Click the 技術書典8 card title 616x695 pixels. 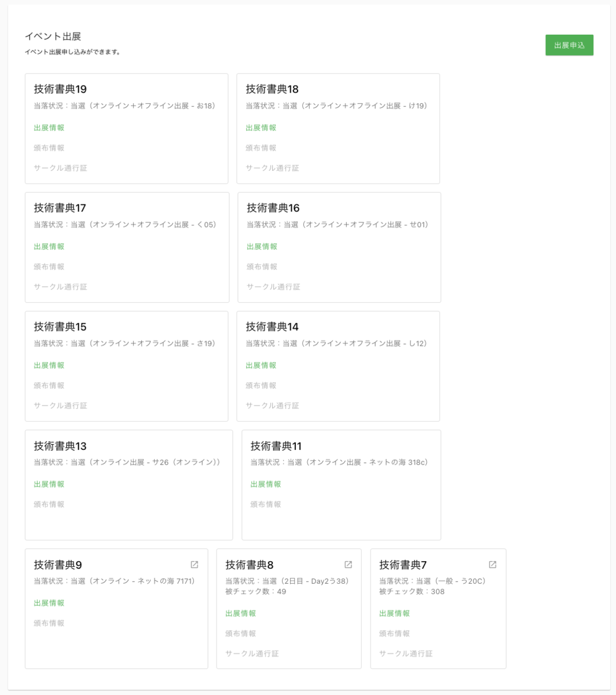click(250, 565)
